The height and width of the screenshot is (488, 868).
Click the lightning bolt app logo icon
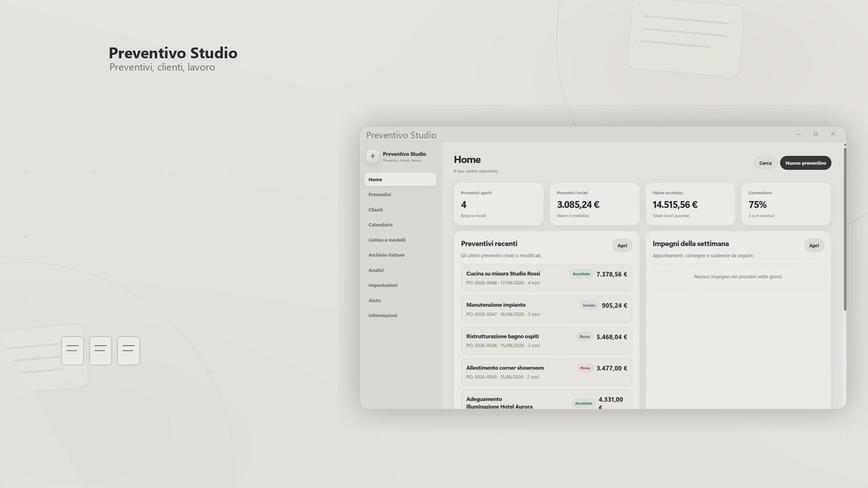pyautogui.click(x=373, y=156)
